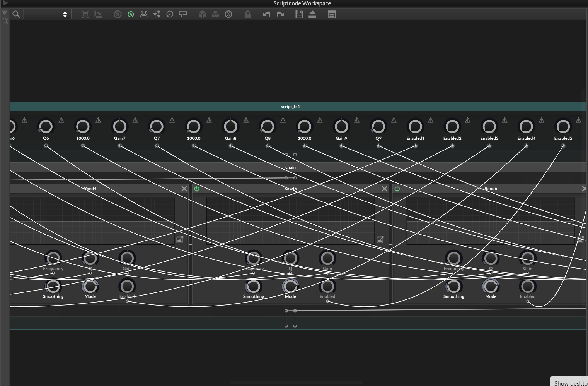588x386 pixels.
Task: Click the percent symbol icon
Action: click(228, 14)
